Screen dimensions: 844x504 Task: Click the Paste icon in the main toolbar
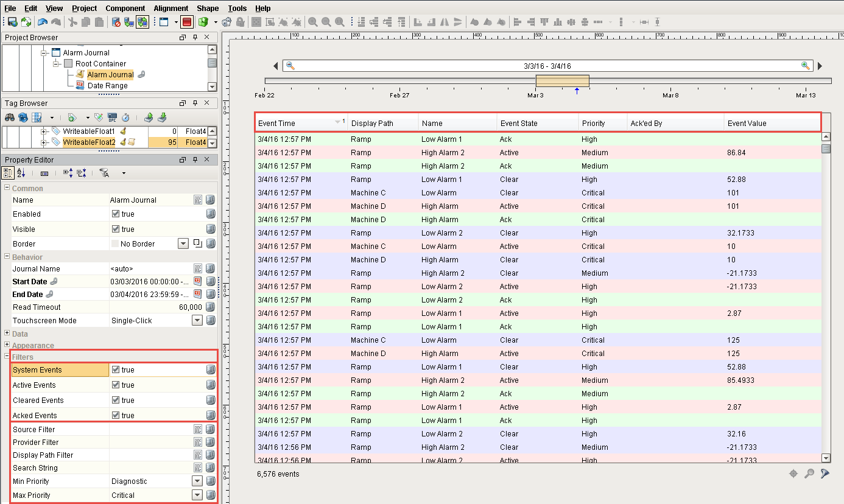click(99, 23)
